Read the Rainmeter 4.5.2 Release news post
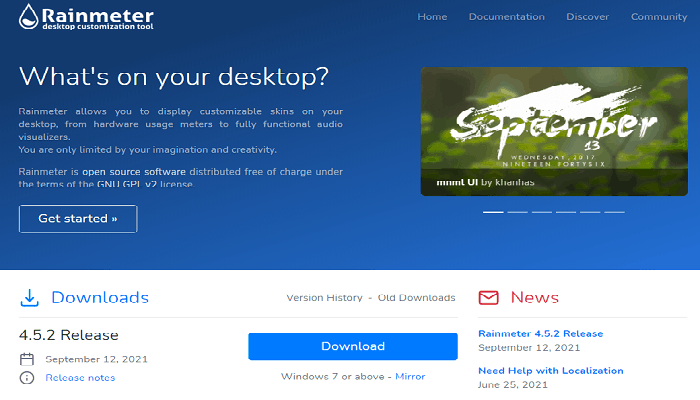The height and width of the screenshot is (400, 700). coord(540,333)
